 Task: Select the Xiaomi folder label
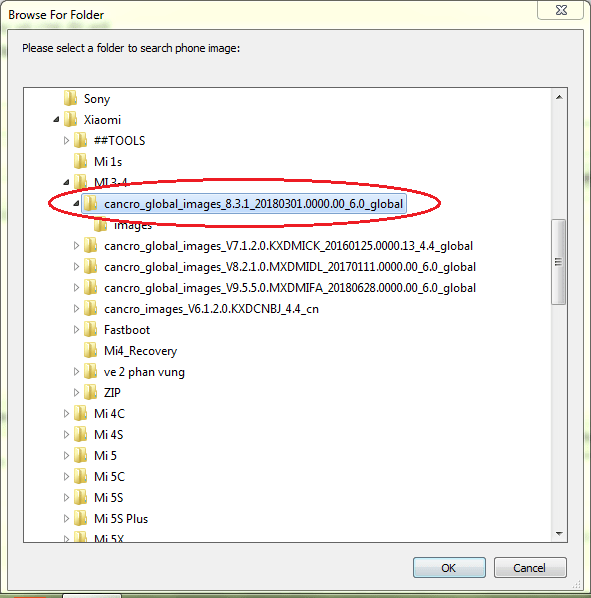[102, 120]
